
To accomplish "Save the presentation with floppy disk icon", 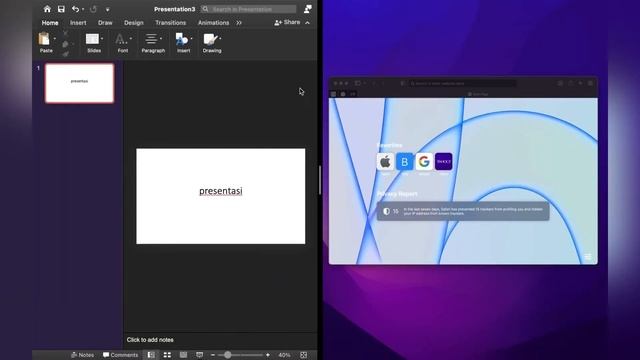I will pos(61,9).
